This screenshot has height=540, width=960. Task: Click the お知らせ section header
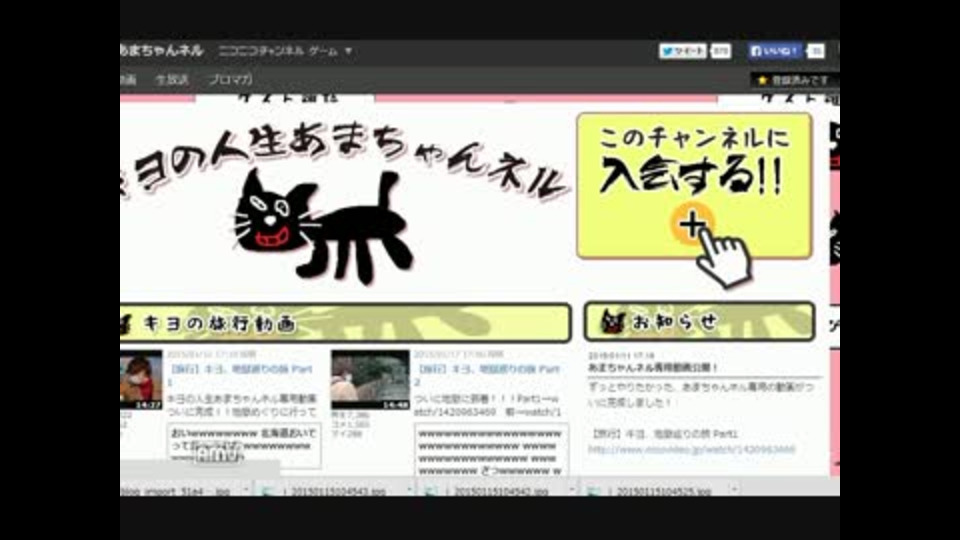pos(699,321)
